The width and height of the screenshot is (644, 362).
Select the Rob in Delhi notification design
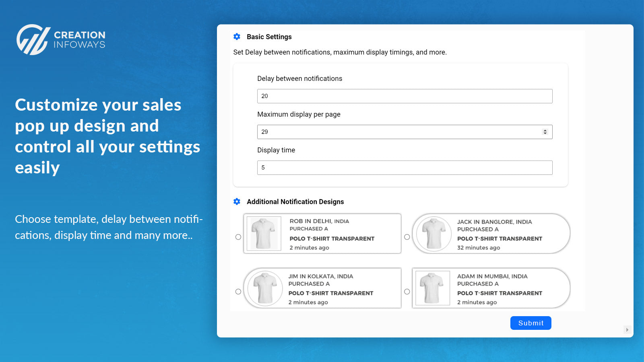click(x=238, y=237)
